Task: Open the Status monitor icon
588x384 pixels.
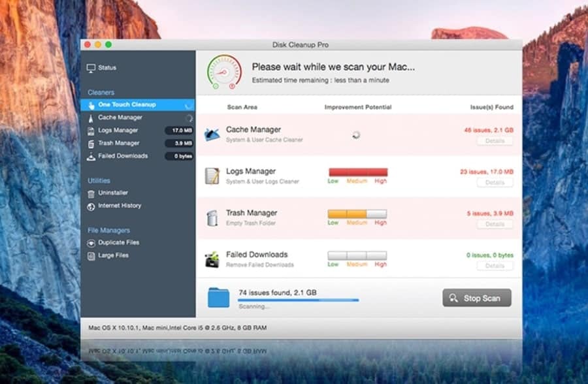Action: (91, 68)
